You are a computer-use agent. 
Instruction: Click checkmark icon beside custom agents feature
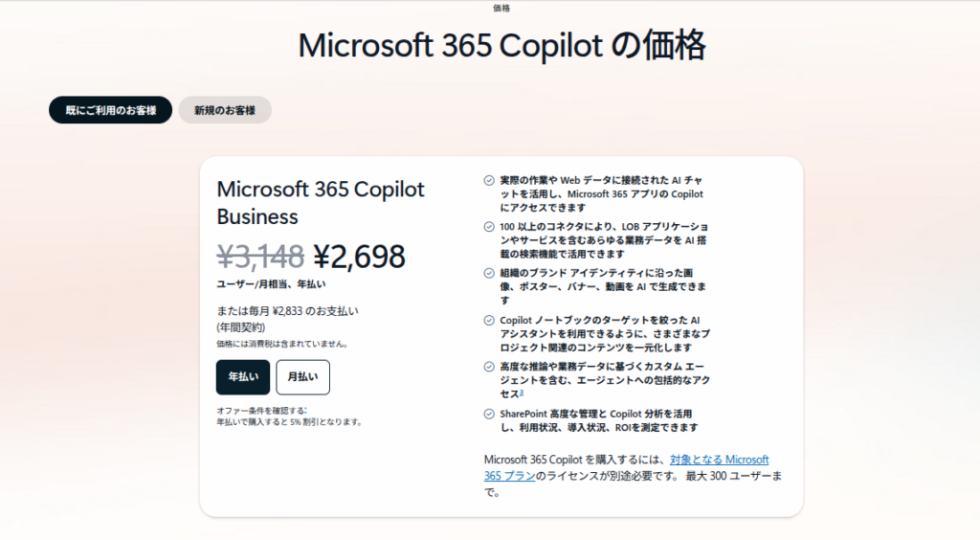[x=489, y=367]
